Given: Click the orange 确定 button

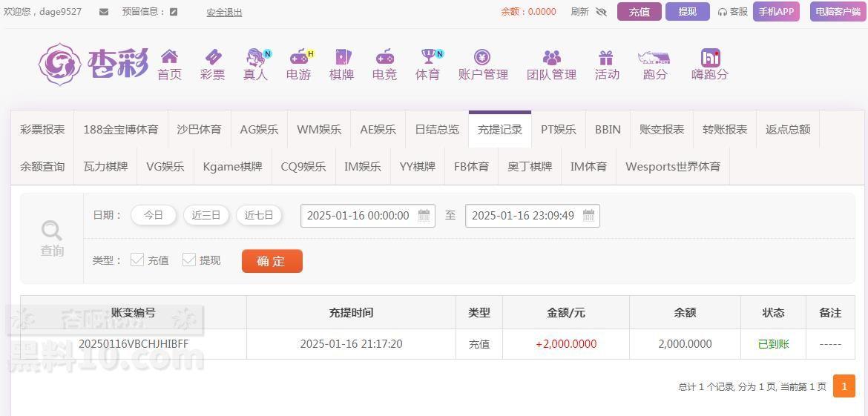Looking at the screenshot, I should coord(272,261).
